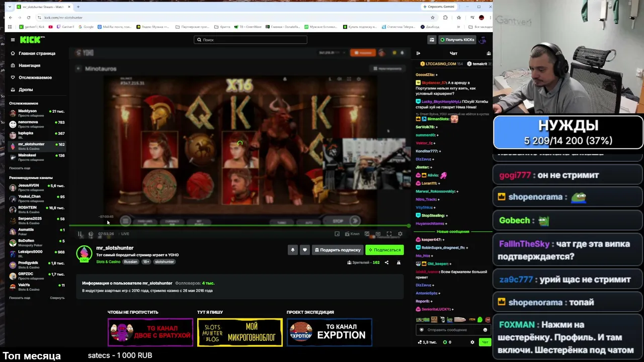Open МОЙ МИКРОГОВНОБЛОГ banner

(239, 332)
